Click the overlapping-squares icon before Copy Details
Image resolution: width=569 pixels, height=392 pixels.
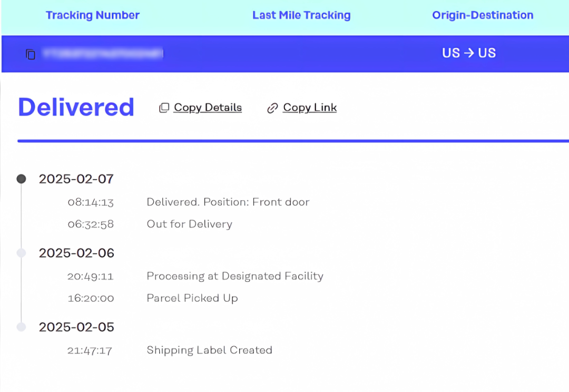click(x=164, y=108)
